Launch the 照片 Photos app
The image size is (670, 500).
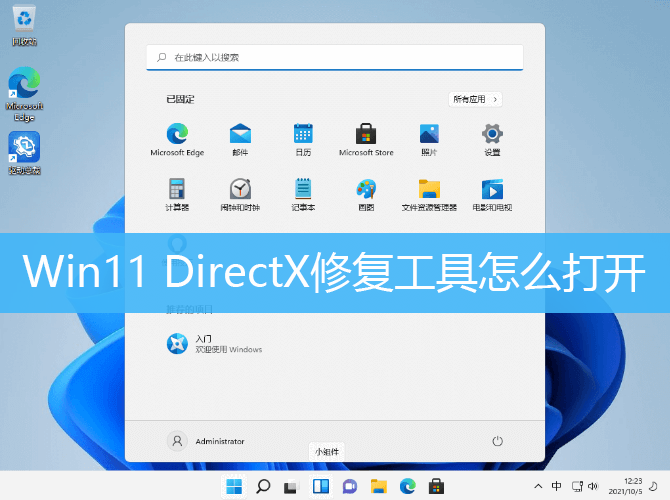[x=429, y=135]
